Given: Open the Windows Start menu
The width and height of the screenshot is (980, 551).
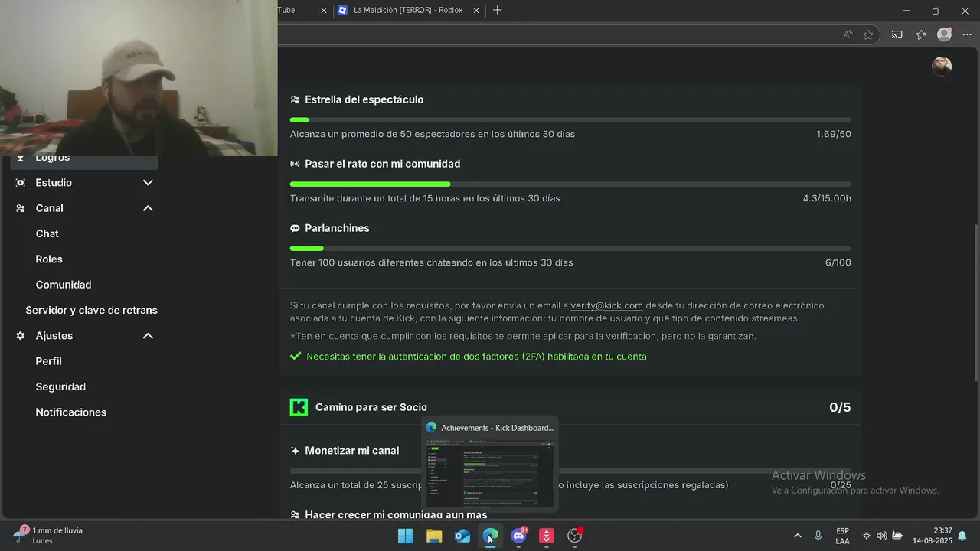Looking at the screenshot, I should click(x=406, y=536).
